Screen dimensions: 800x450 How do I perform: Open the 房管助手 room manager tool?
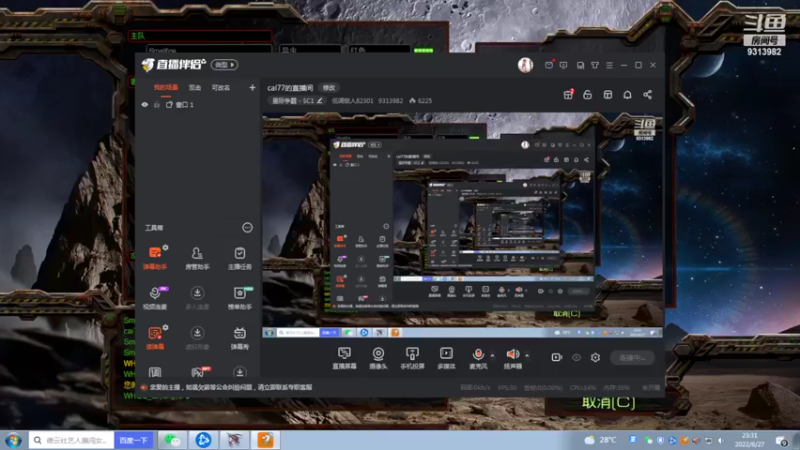(x=197, y=258)
